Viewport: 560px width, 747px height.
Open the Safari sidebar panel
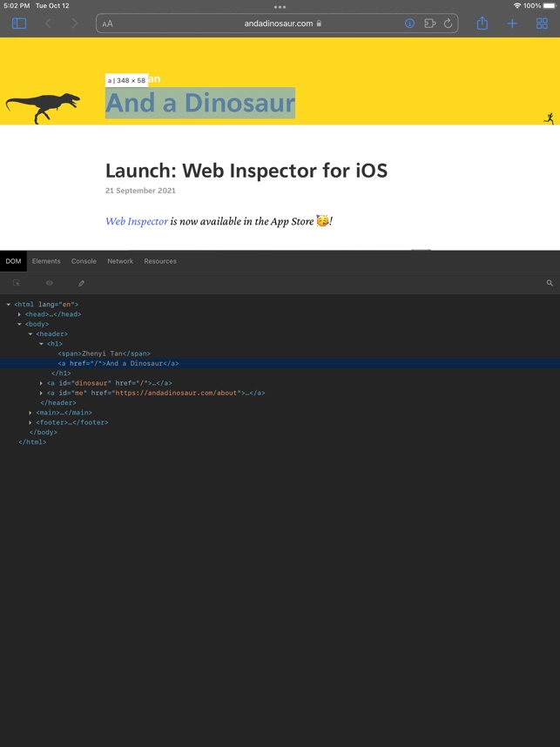tap(19, 24)
